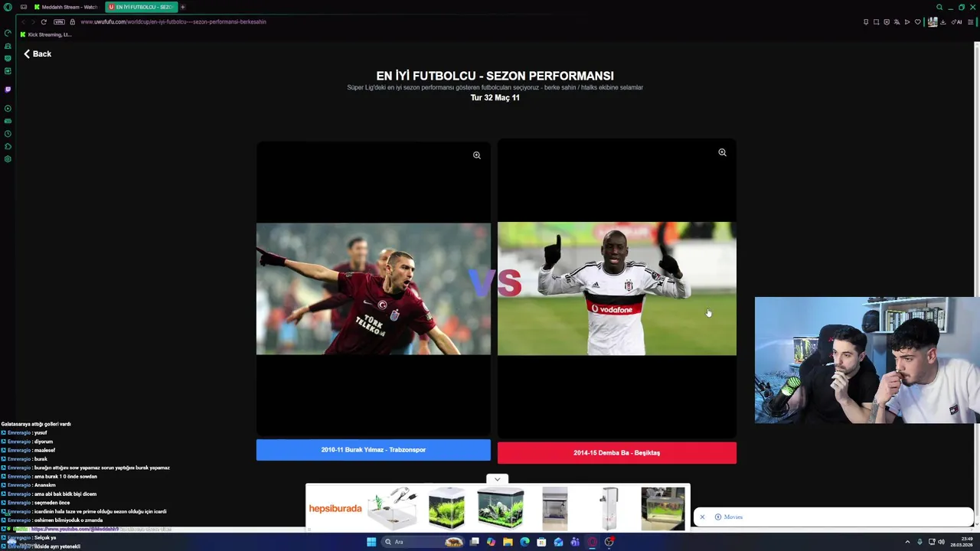
Task: Click the site lock security icon
Action: (x=73, y=22)
